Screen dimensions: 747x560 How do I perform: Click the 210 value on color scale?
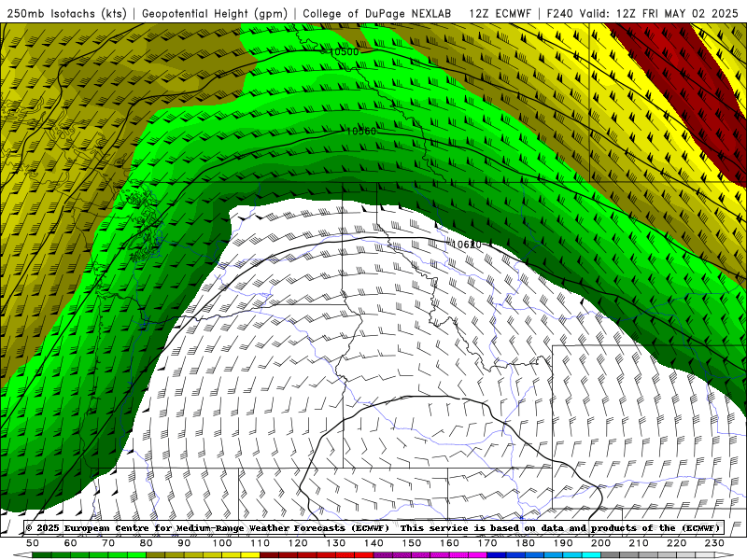[x=639, y=543]
